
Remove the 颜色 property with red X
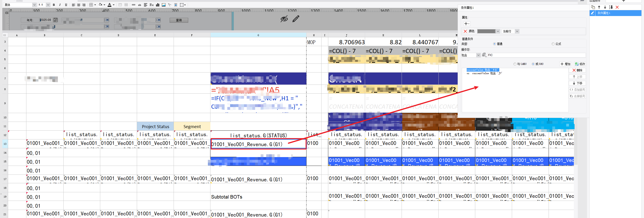point(465,31)
